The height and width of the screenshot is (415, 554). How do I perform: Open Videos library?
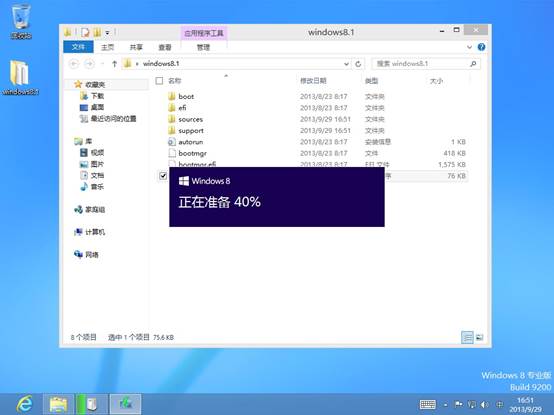pyautogui.click(x=97, y=153)
